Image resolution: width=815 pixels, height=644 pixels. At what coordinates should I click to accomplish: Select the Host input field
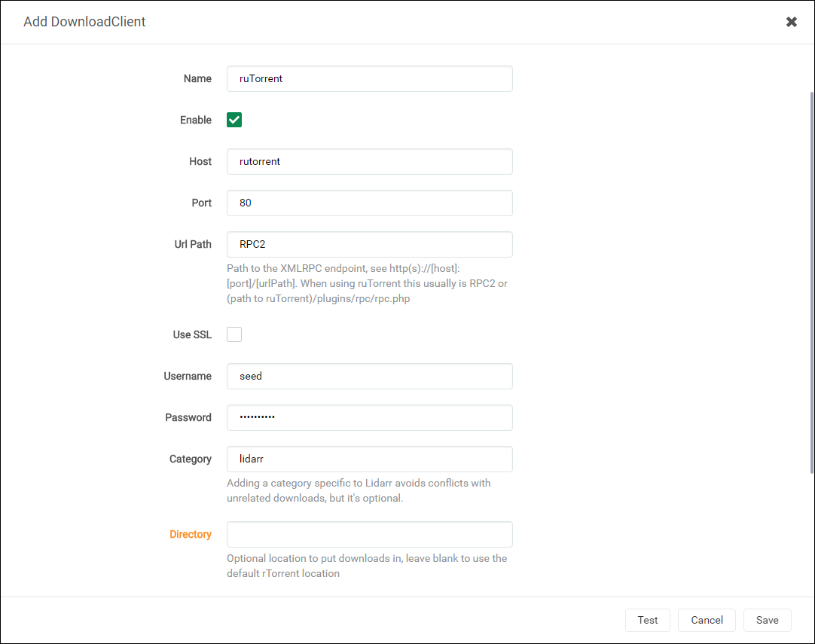pos(369,161)
